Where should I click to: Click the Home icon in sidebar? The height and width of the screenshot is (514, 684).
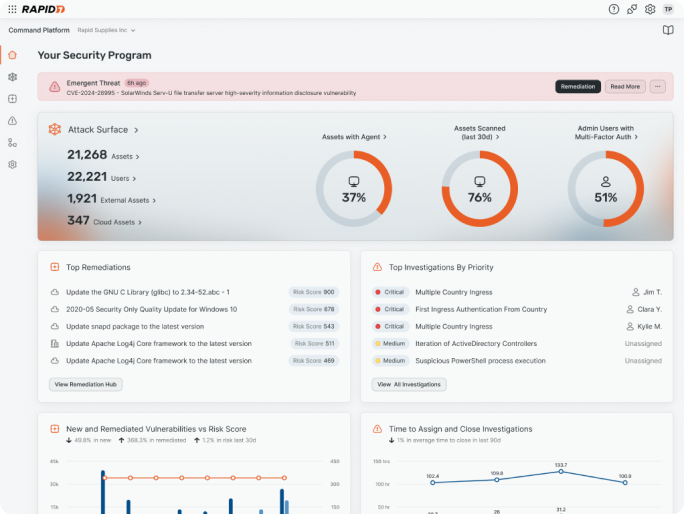click(x=12, y=54)
